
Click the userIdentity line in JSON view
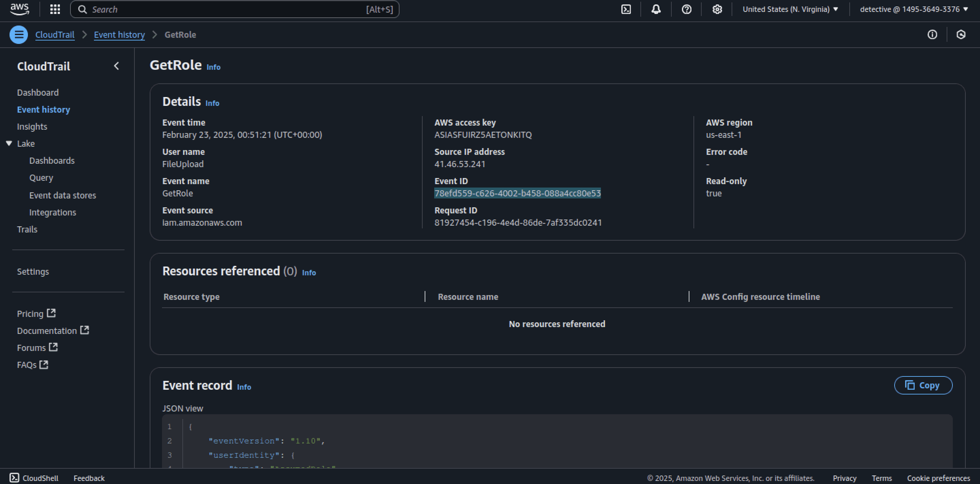point(251,455)
